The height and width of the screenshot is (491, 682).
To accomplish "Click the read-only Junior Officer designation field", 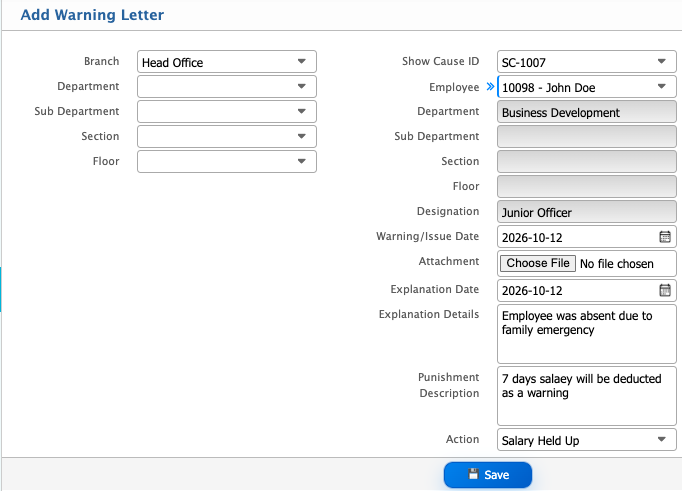I will [586, 212].
